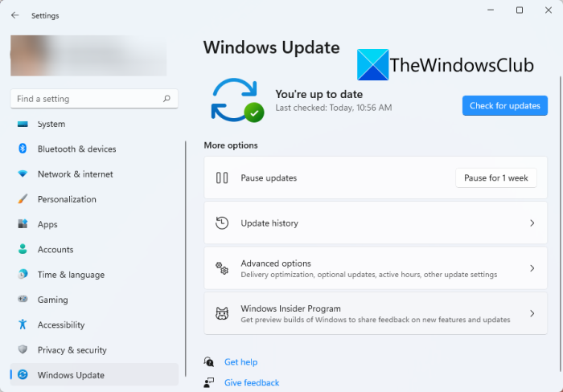Viewport: 563px width, 392px height.
Task: Click the Give feedback person icon
Action: pyautogui.click(x=209, y=382)
